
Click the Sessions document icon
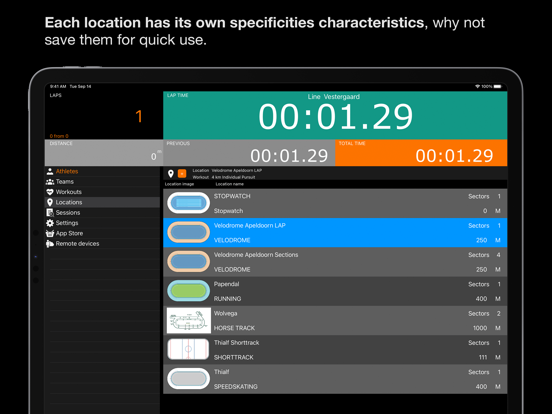(x=50, y=213)
